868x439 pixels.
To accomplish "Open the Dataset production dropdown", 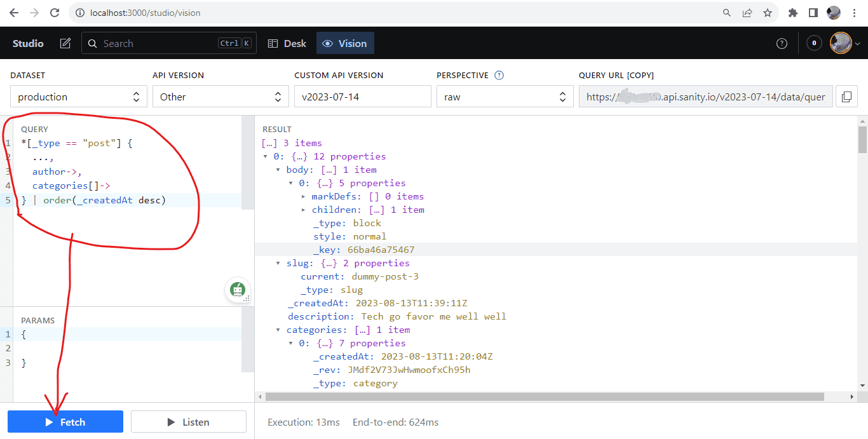I will (x=79, y=97).
